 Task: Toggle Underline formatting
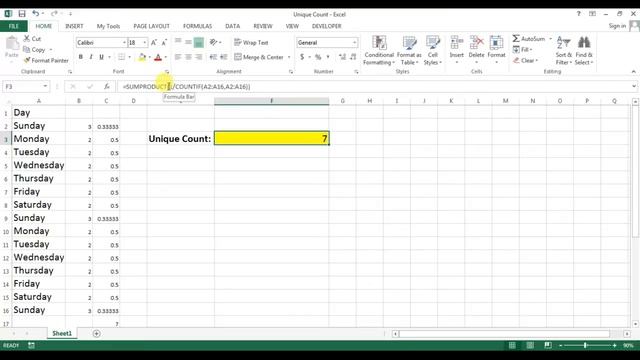101,57
